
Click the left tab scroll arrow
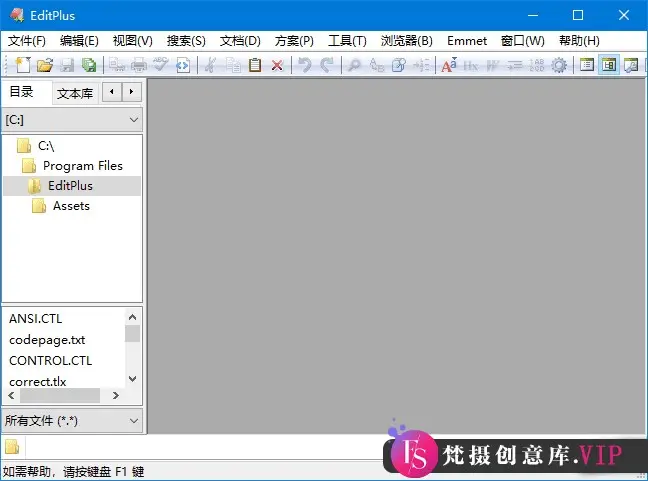point(112,92)
